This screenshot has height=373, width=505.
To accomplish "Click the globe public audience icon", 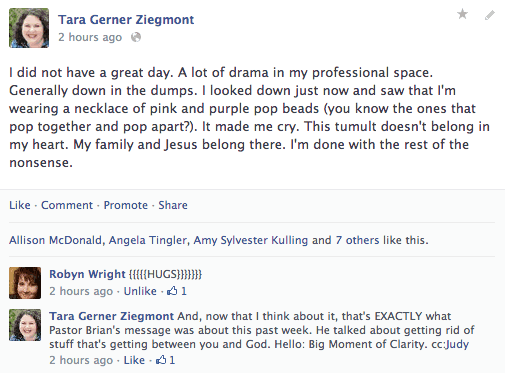I will pyautogui.click(x=136, y=37).
